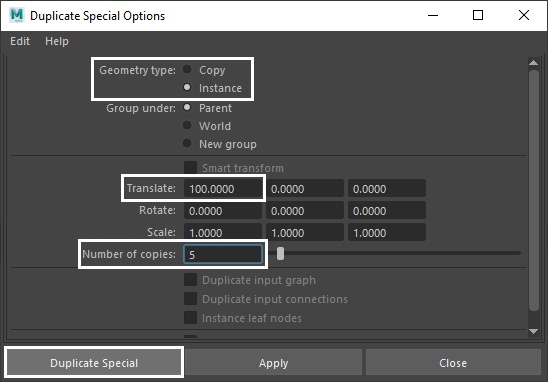Click the scroll down arrow in options panel
Viewport: 548px width, 382px height.
pos(534,331)
